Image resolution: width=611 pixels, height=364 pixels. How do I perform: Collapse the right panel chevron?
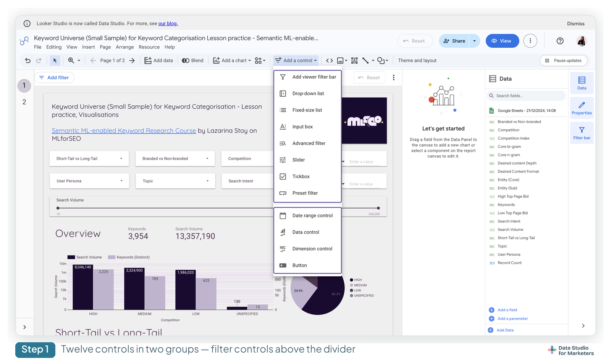583,325
